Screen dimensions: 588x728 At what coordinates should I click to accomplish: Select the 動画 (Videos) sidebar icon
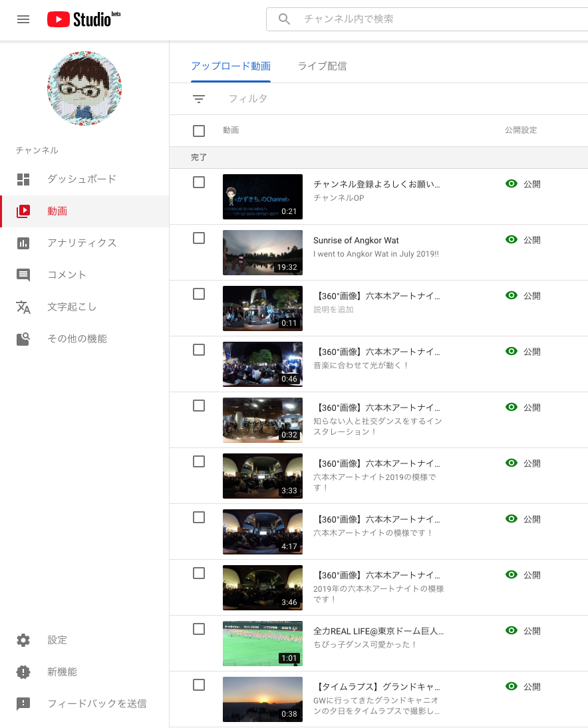23,211
